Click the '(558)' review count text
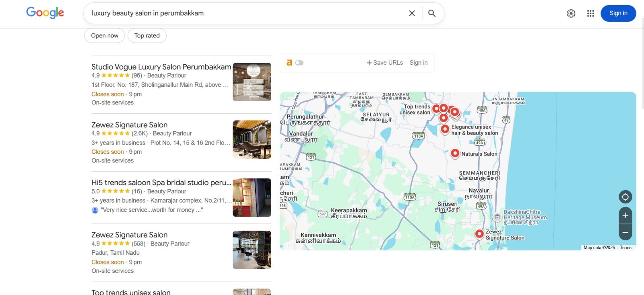 coord(138,244)
